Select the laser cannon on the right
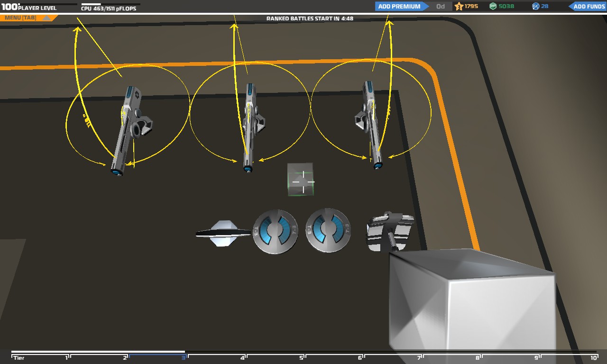This screenshot has height=364, width=607. [370, 124]
